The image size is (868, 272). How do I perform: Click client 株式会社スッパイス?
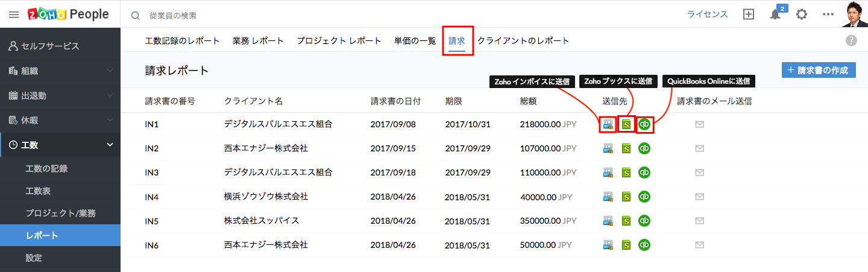tap(262, 221)
